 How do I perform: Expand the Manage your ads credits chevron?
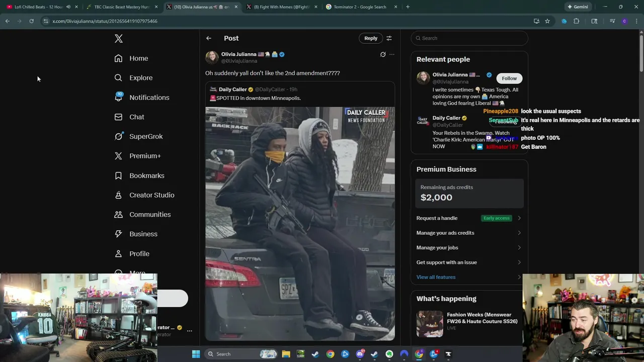519,233
